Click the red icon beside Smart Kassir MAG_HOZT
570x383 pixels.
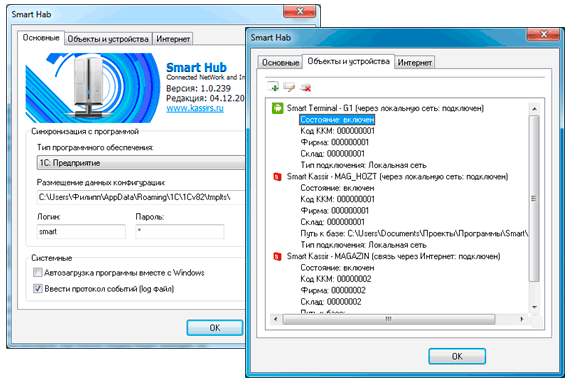click(x=277, y=177)
